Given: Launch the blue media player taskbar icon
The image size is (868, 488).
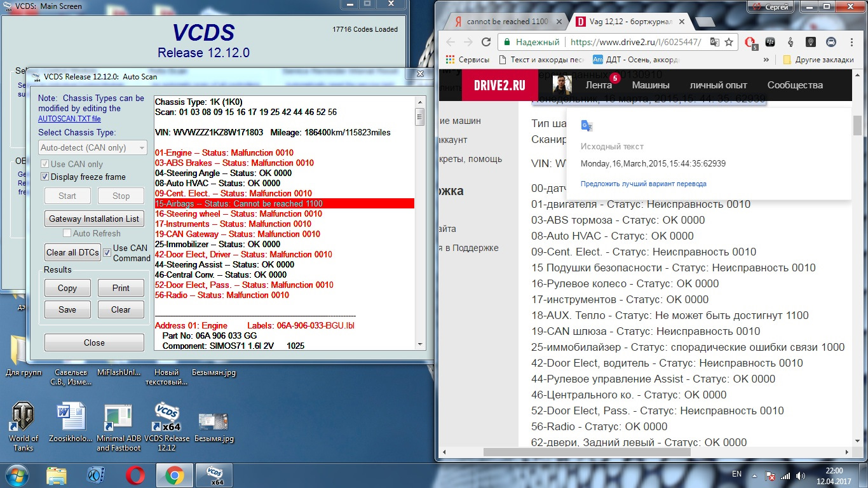Looking at the screenshot, I should pos(96,475).
